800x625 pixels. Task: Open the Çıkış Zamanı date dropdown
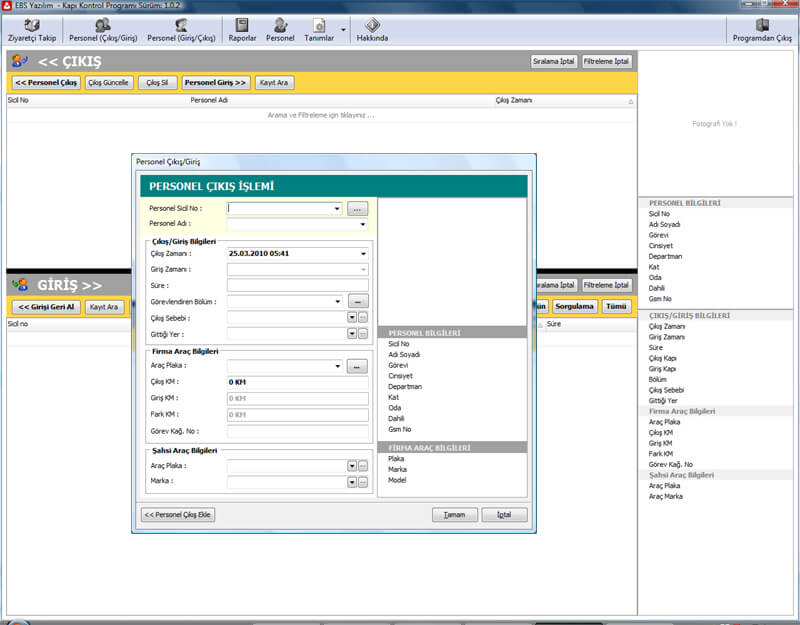[362, 254]
